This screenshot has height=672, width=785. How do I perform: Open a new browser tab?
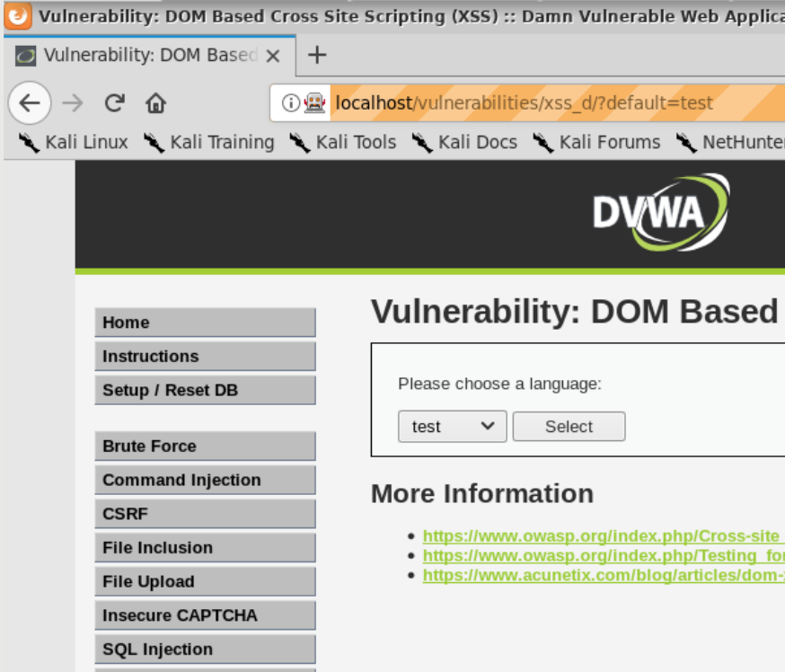(316, 56)
